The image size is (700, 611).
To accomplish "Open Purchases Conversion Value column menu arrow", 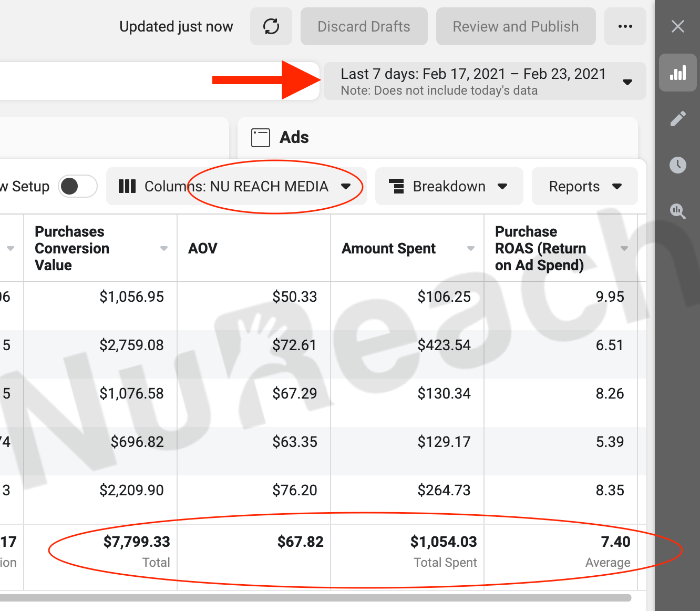I will pyautogui.click(x=164, y=248).
